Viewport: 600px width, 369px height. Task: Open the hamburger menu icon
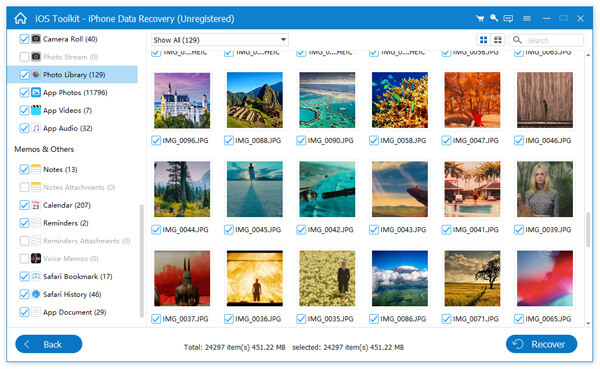[x=527, y=18]
